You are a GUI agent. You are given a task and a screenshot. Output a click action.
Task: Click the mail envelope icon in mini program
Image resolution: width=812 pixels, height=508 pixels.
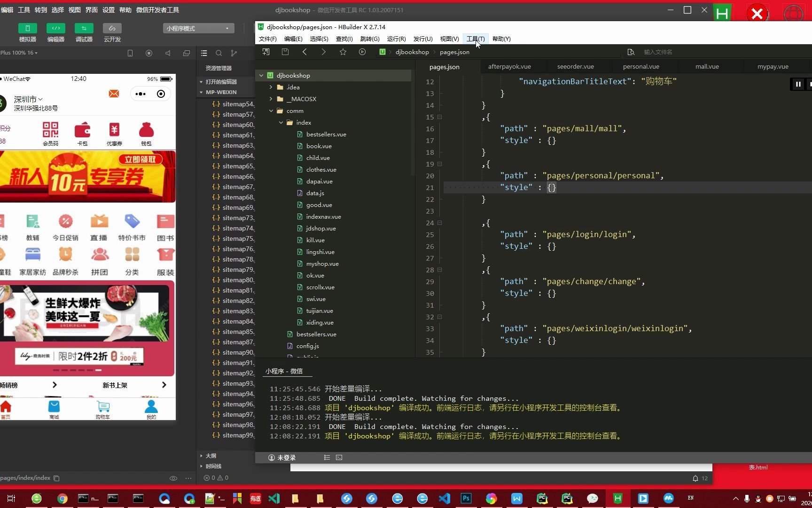[114, 94]
